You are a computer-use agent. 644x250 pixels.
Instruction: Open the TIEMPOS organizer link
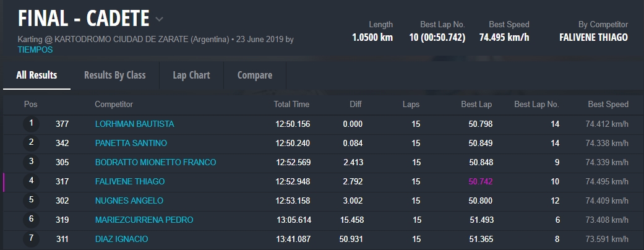point(35,50)
